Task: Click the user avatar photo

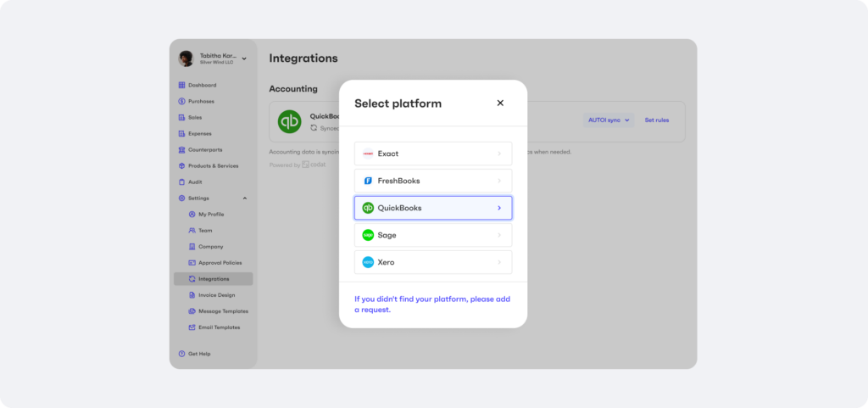Action: 186,59
